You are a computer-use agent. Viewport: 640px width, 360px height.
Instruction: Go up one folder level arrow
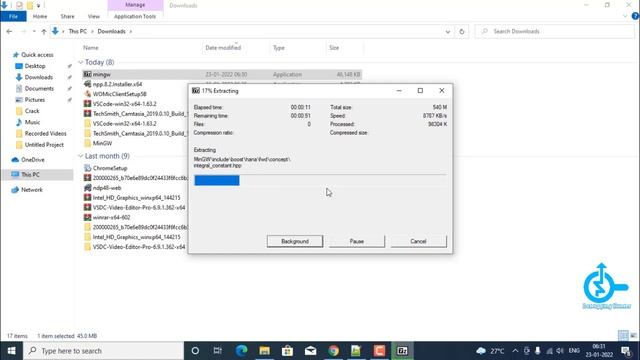pos(44,31)
